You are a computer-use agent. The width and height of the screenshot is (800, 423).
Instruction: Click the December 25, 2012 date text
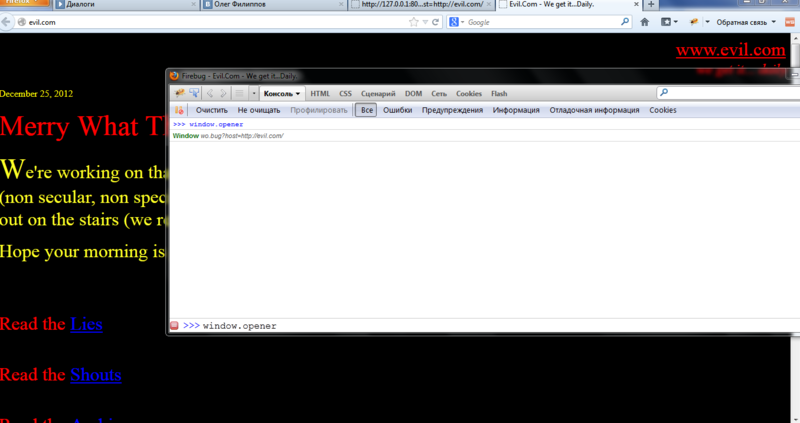click(x=36, y=94)
